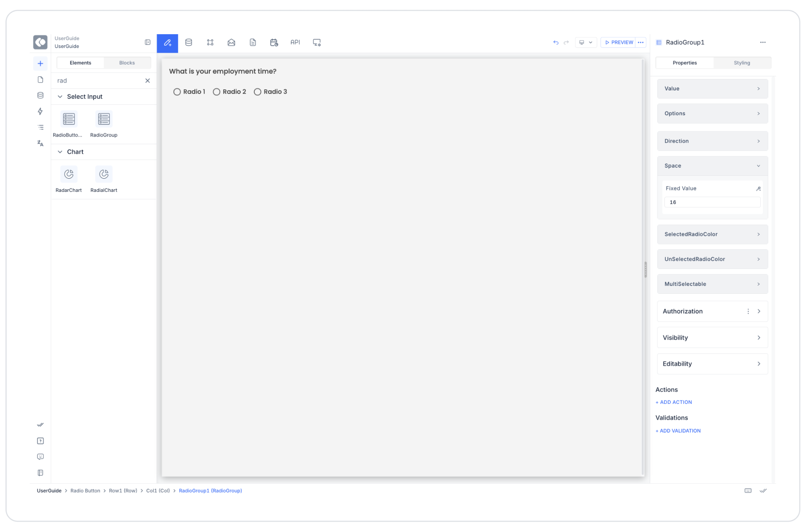This screenshot has width=806, height=532.
Task: Expand the Options property section
Action: click(712, 114)
